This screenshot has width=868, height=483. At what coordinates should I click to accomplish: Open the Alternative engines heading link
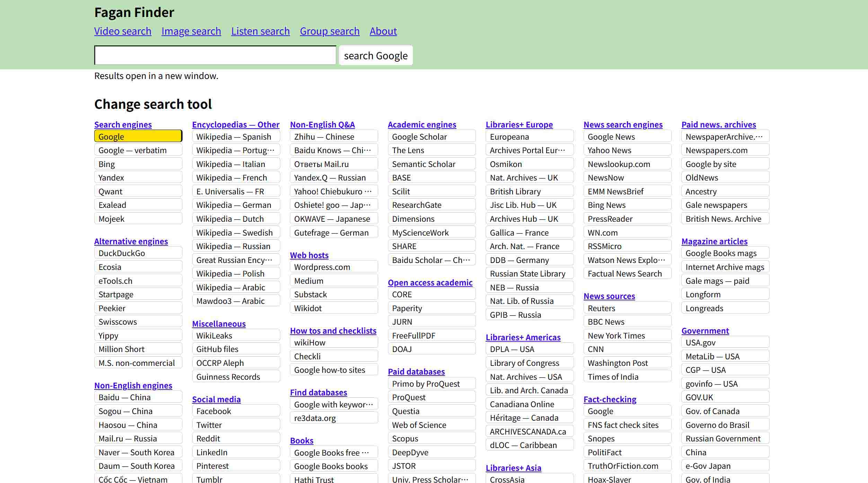pos(131,241)
